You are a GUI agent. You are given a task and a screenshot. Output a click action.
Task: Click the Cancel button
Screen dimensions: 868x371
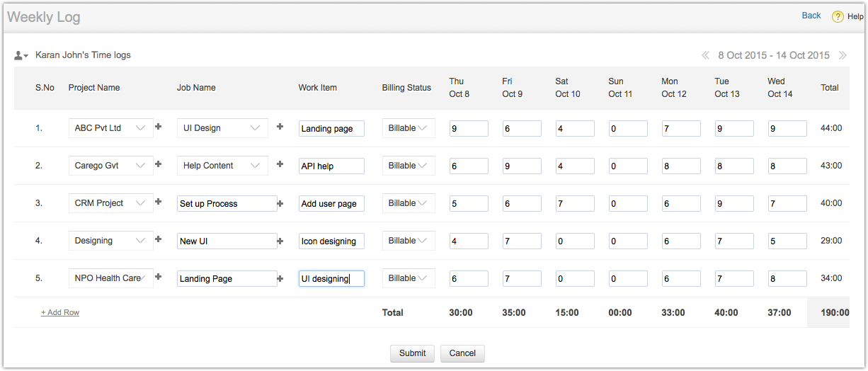[x=462, y=353]
